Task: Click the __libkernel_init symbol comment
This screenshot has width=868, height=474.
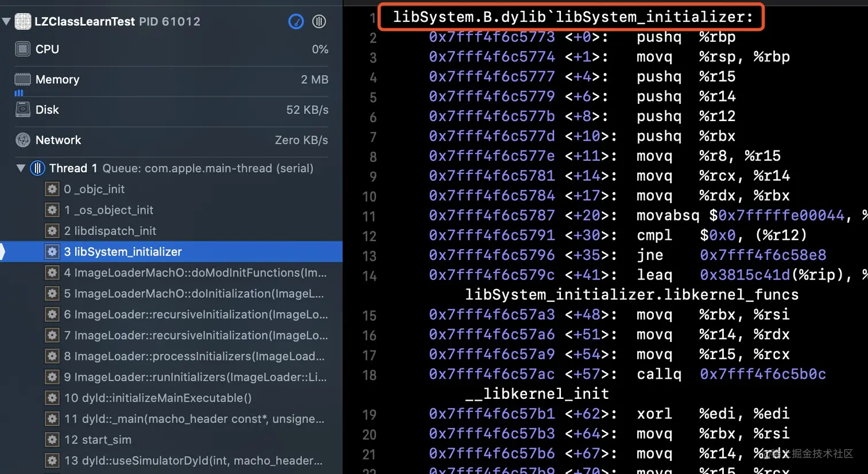Action: [x=537, y=394]
